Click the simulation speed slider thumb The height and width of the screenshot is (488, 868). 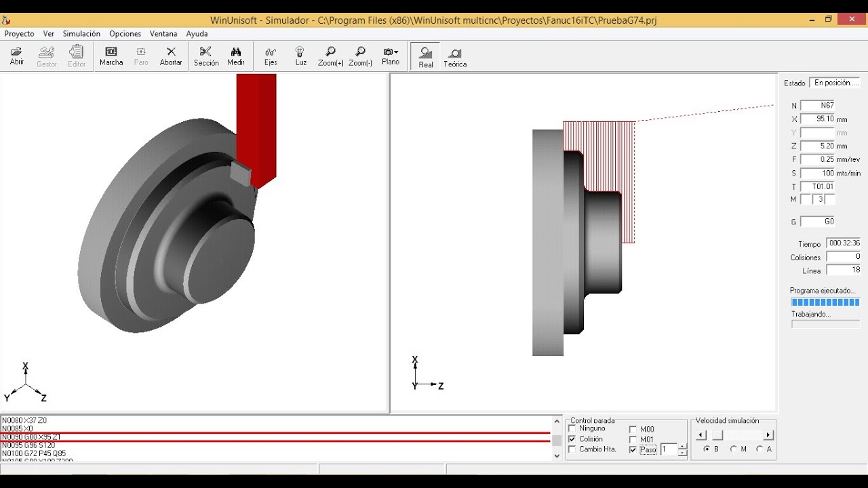click(717, 435)
